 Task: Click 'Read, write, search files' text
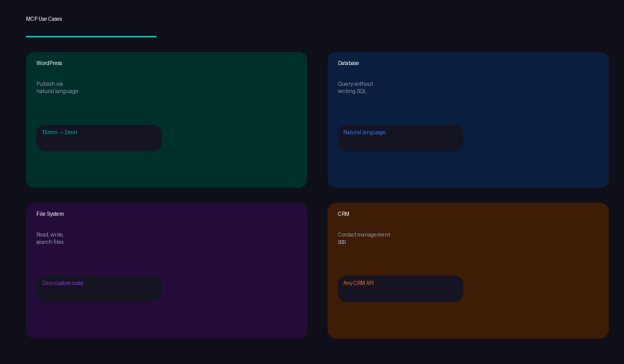(x=50, y=238)
